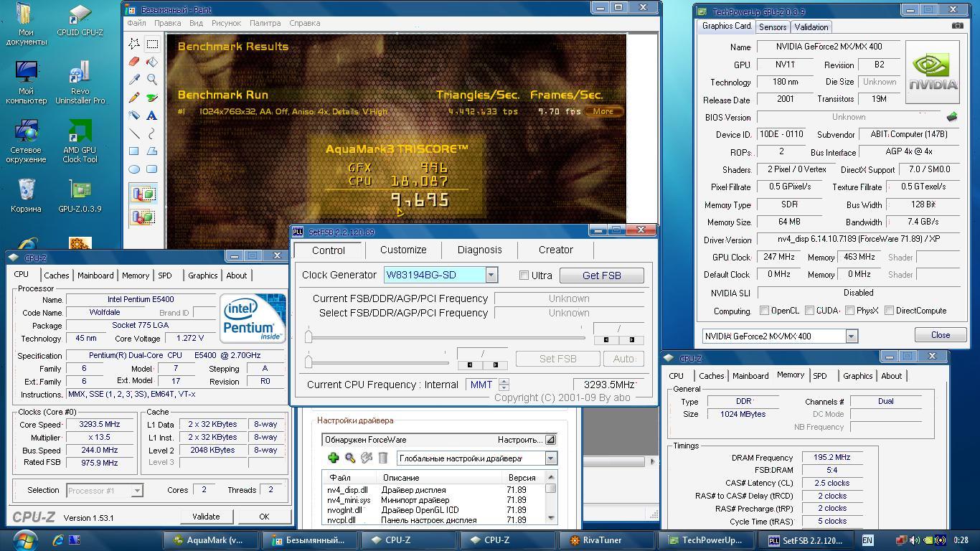Open the GPU-Z.0.3.9 desktop icon
This screenshot has height=551, width=980.
click(80, 195)
